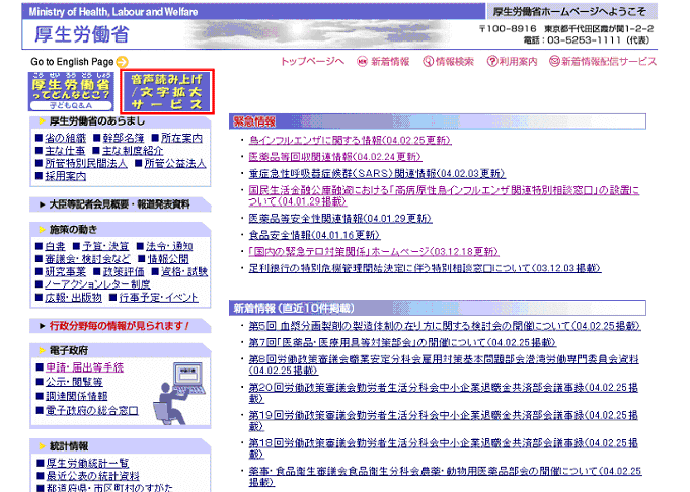The image size is (690, 492).
Task: Select 省の組織 in the overview section
Action: [65, 137]
